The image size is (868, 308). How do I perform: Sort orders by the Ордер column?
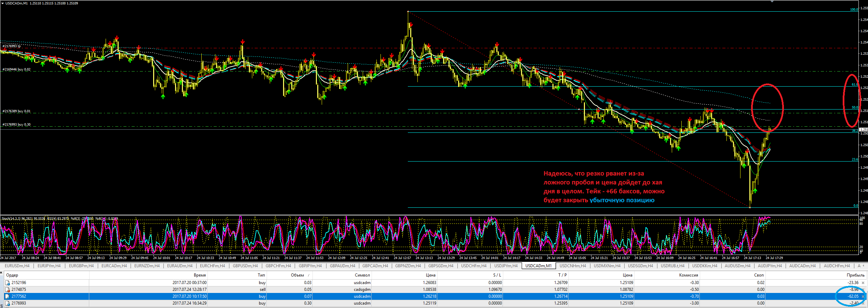[x=46, y=275]
